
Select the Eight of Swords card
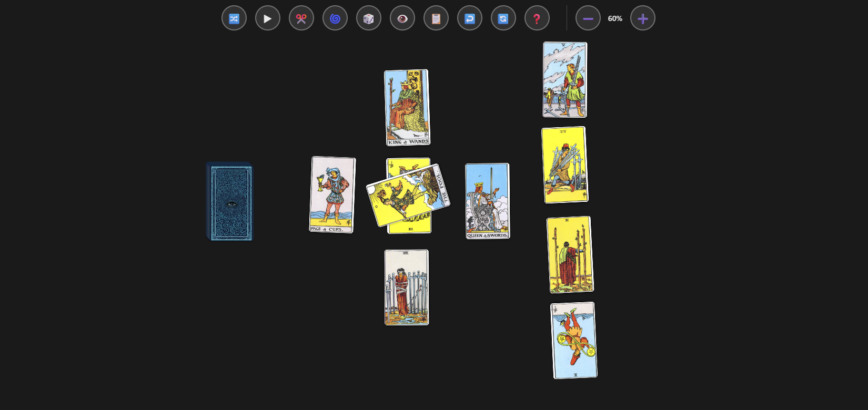coord(407,287)
